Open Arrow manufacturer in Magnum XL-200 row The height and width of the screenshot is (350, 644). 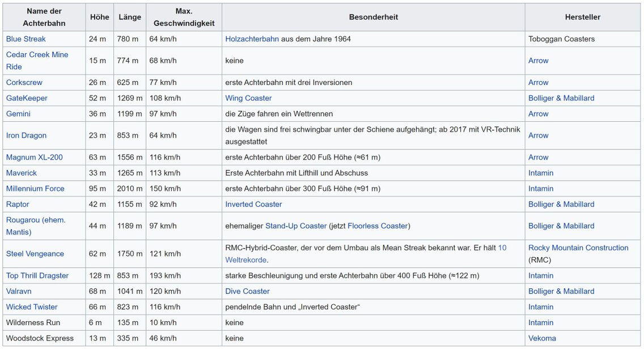click(x=539, y=157)
